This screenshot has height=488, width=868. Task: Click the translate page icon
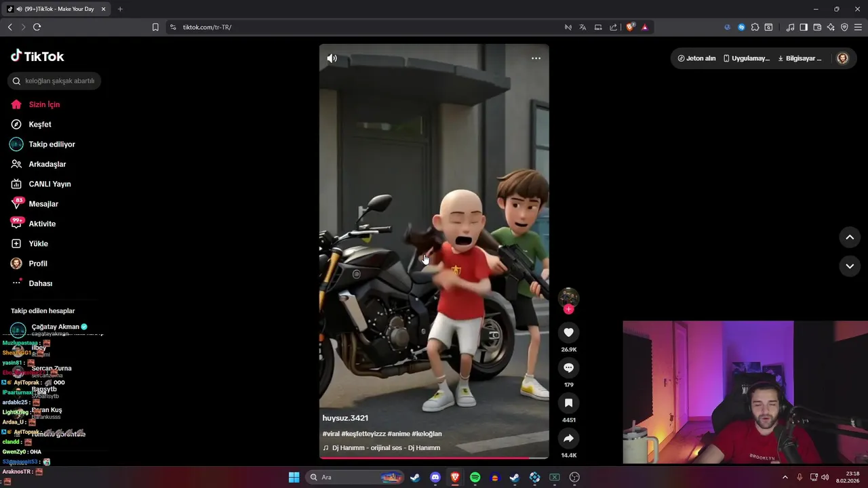click(x=583, y=27)
